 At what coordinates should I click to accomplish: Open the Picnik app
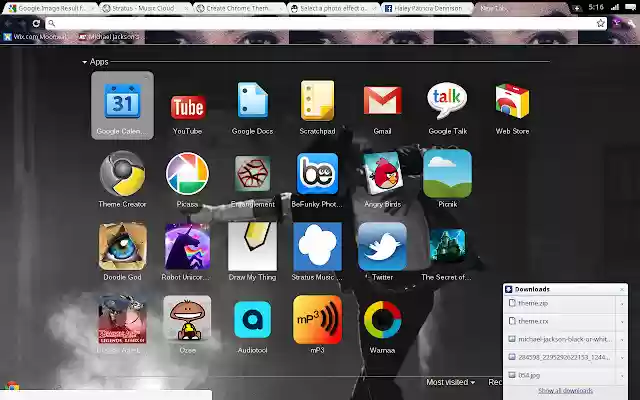(x=447, y=174)
